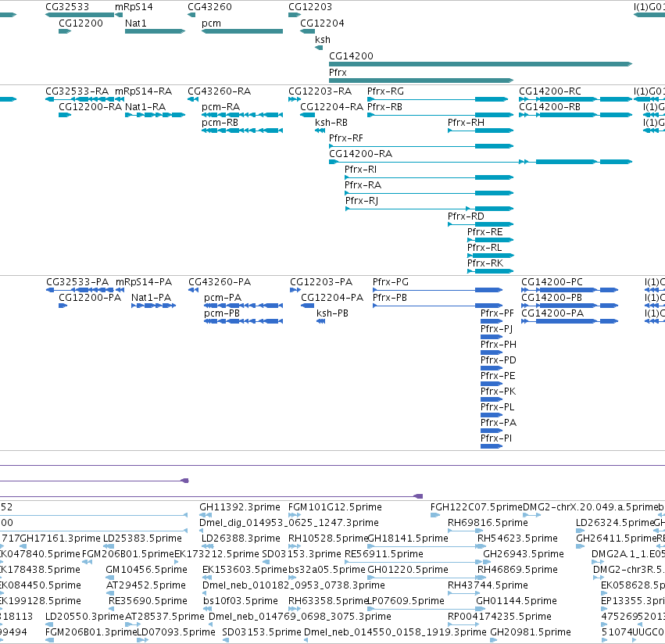Select the Pfrx-PD protein label

point(499,360)
